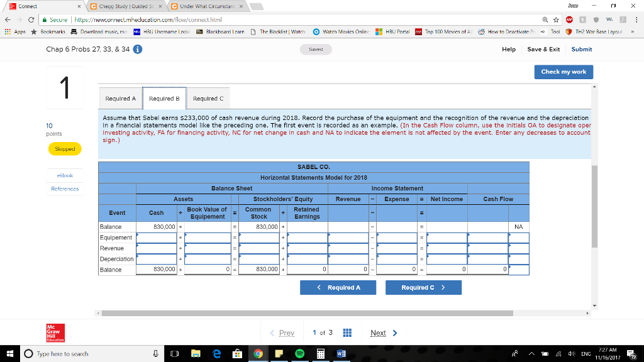Click the bookmark star in the address bar
This screenshot has height=362, width=644.
point(556,19)
